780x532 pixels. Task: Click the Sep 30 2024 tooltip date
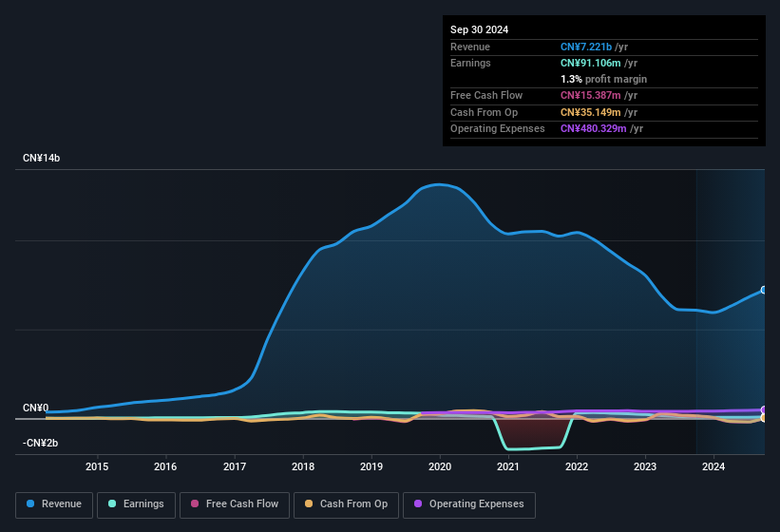[x=480, y=29]
